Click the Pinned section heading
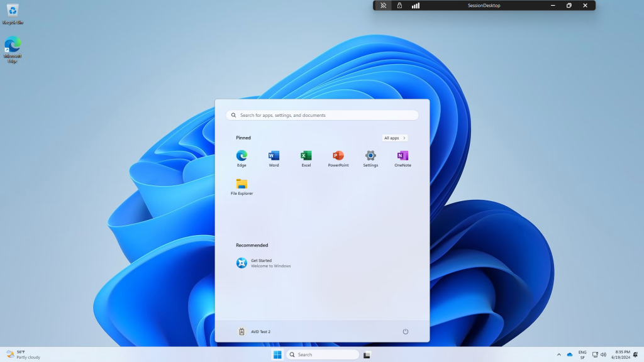Viewport: 644px width, 362px height. coord(243,138)
